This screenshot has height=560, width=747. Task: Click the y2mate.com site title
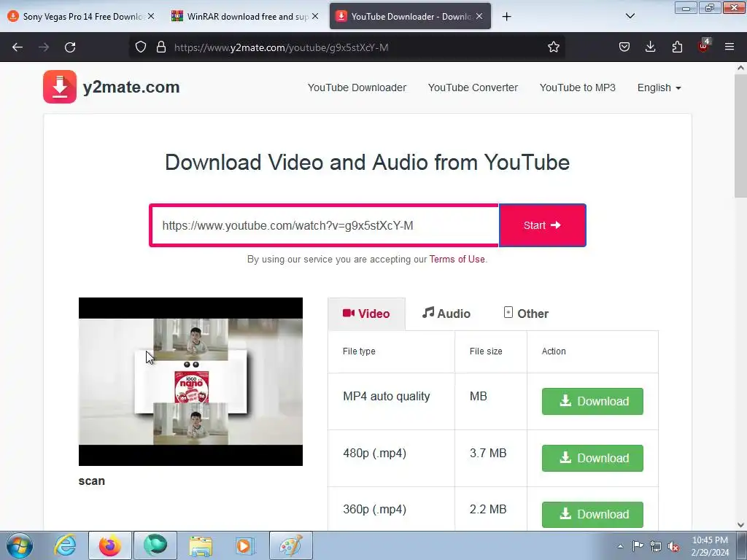(x=131, y=87)
